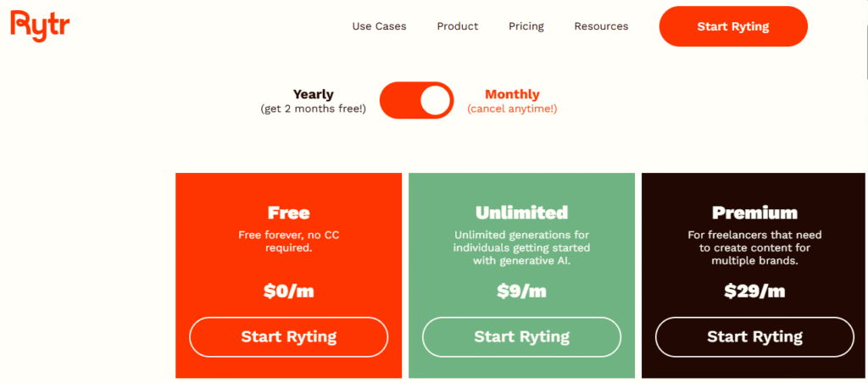Click the header Start Ryting button

click(x=733, y=26)
